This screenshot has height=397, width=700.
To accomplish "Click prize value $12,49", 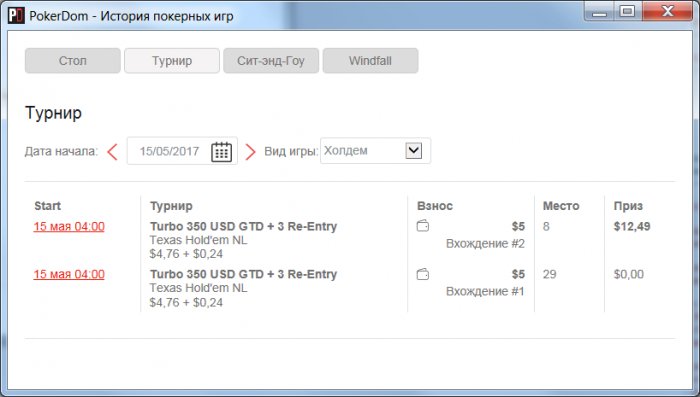I will point(632,226).
